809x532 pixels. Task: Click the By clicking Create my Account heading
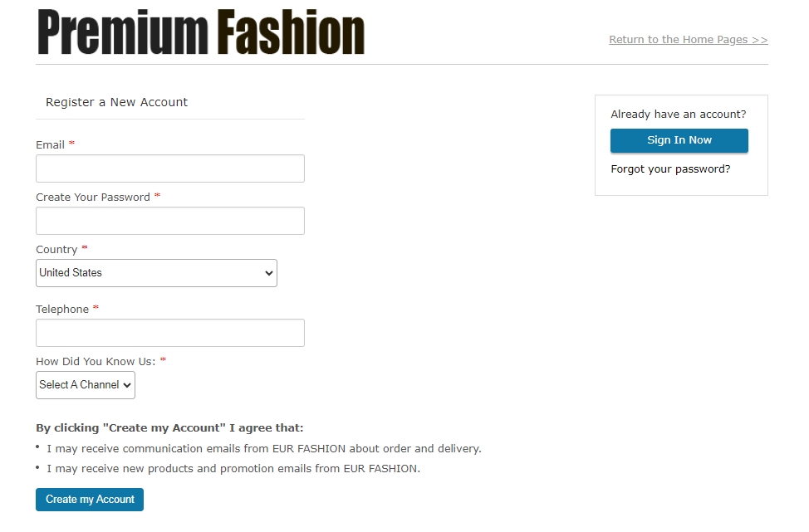(x=169, y=428)
